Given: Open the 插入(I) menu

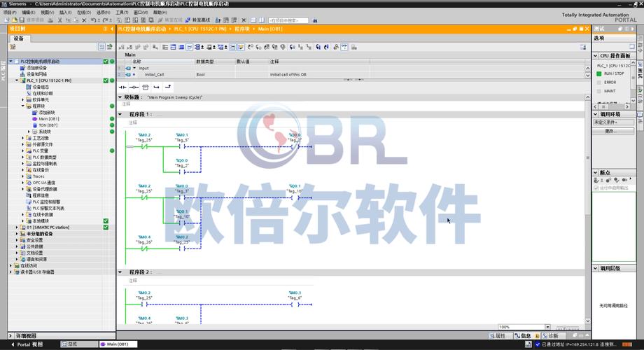Looking at the screenshot, I should point(65,13).
